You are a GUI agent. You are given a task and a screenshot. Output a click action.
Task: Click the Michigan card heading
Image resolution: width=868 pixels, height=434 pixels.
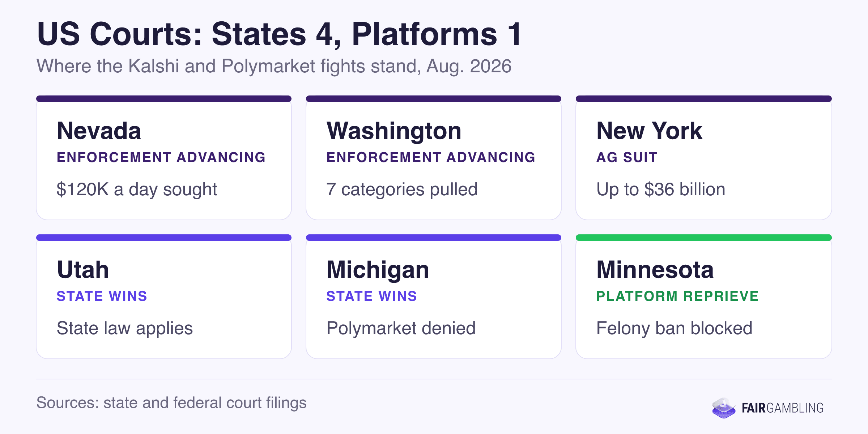click(x=378, y=269)
